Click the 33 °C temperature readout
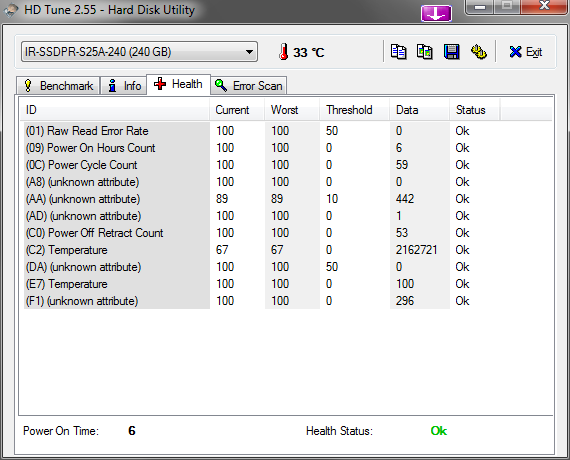 pos(309,52)
